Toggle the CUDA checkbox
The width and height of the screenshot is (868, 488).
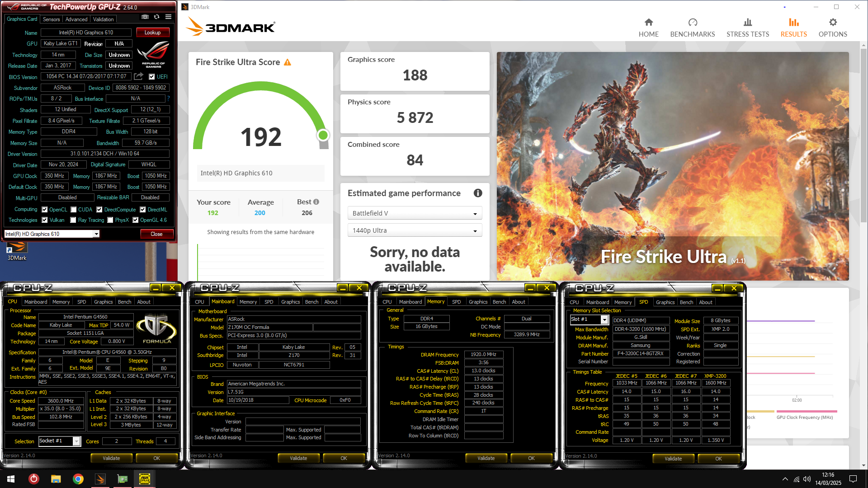click(x=73, y=210)
